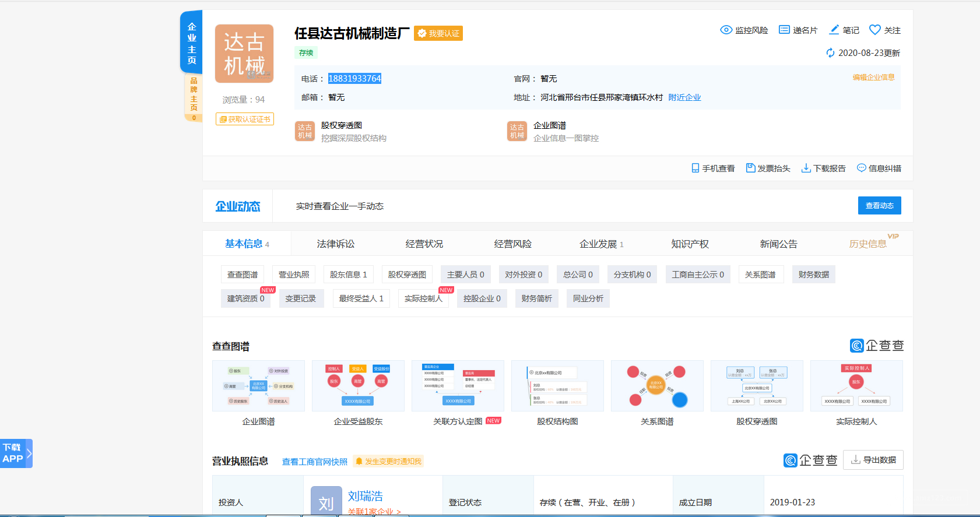Open 笔记 via the pencil icon
Screen dimensions: 980x517
(834, 30)
